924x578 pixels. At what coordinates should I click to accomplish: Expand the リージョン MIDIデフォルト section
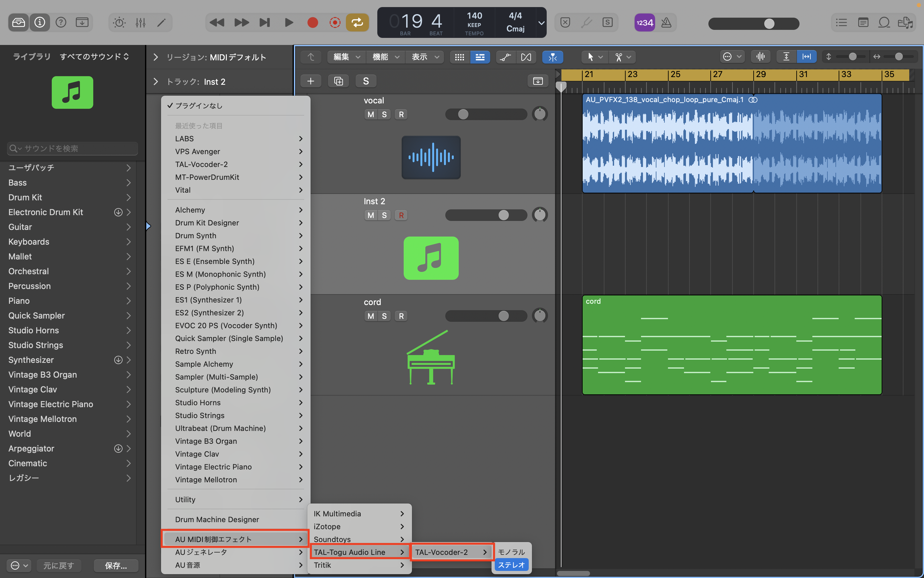click(x=155, y=57)
